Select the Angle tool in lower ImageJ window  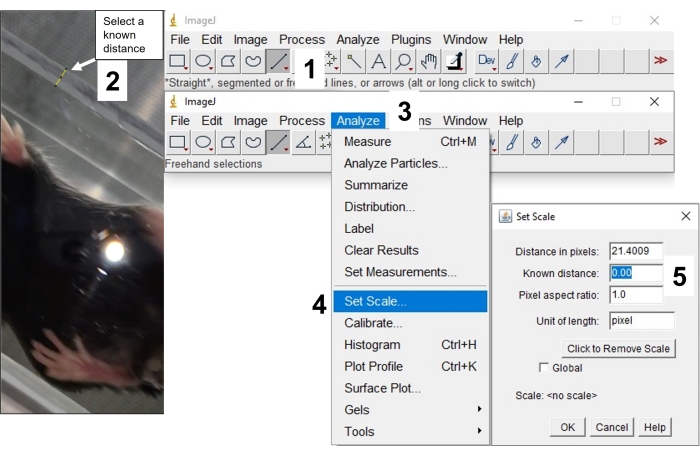pos(304,142)
